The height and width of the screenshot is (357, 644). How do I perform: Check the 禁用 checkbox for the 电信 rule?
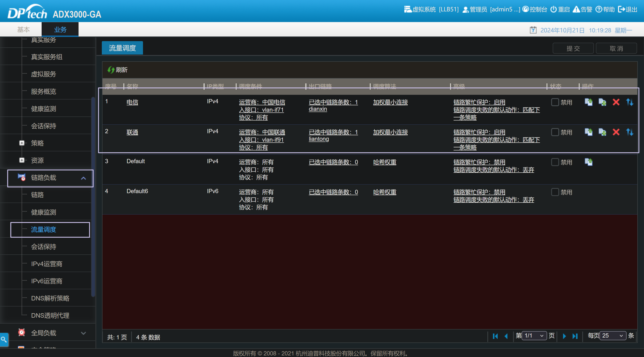555,102
